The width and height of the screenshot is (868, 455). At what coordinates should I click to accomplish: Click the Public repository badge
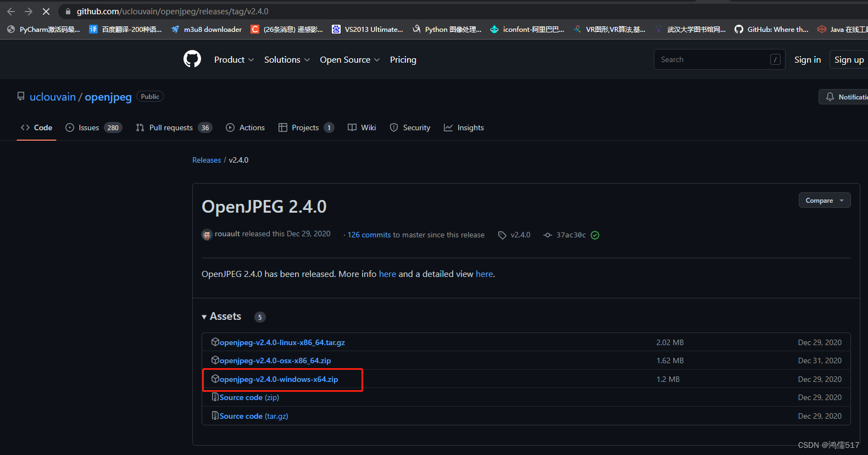coord(150,97)
